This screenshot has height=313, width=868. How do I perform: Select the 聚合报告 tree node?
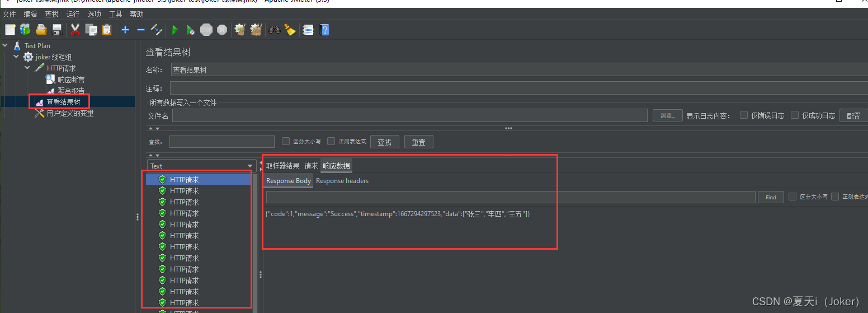point(71,91)
